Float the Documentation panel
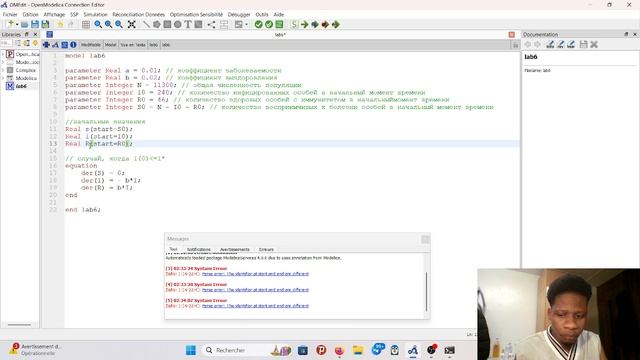Screen dimensions: 640x360 click(626, 34)
